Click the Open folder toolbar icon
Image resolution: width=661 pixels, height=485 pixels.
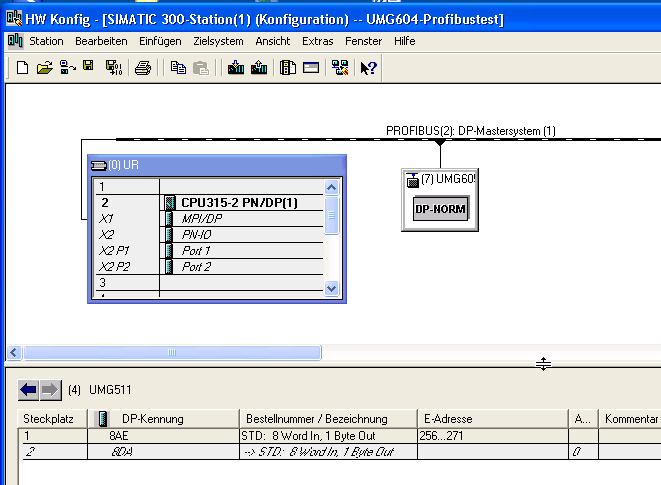[44, 68]
